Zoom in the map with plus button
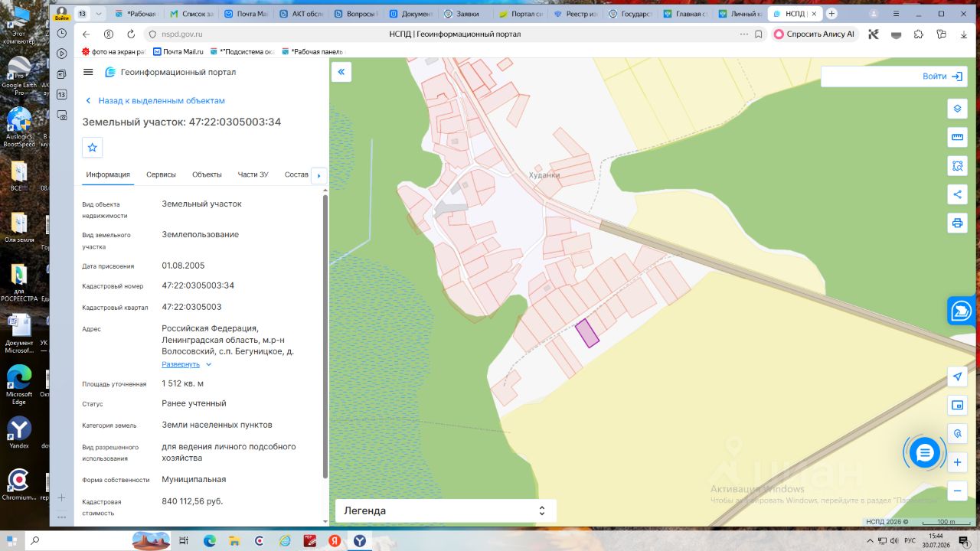The width and height of the screenshot is (980, 551). point(957,462)
